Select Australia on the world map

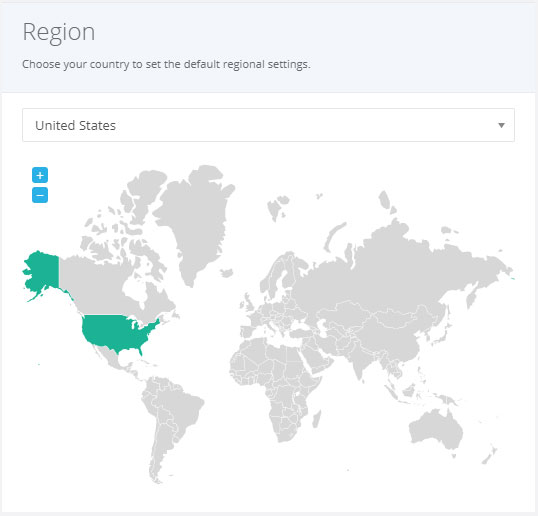click(436, 429)
